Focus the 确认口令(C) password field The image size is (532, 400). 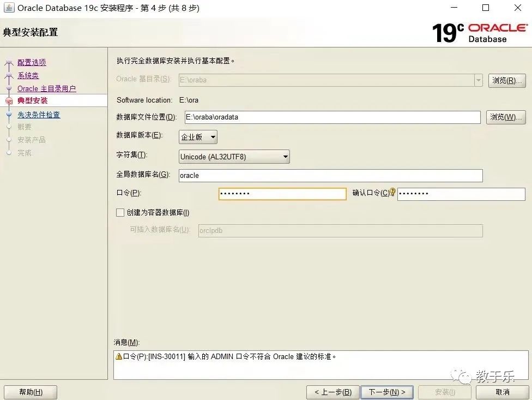click(x=461, y=194)
